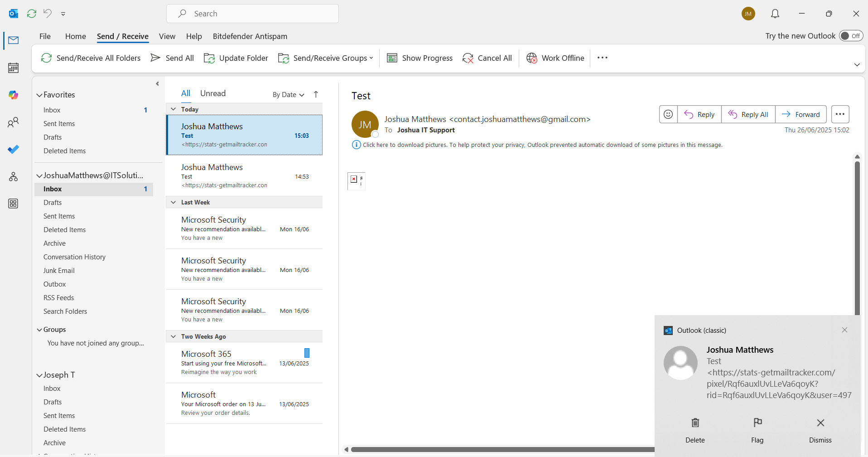This screenshot has width=868, height=457.
Task: Collapse the Joseph T account
Action: point(39,375)
